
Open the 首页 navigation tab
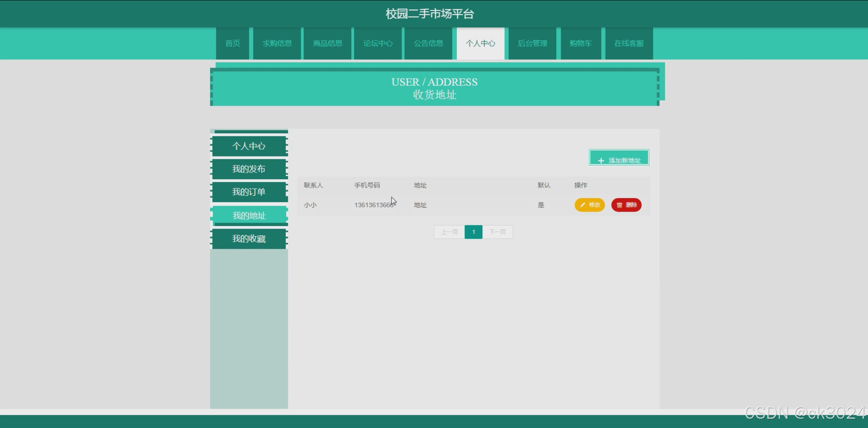pos(232,43)
